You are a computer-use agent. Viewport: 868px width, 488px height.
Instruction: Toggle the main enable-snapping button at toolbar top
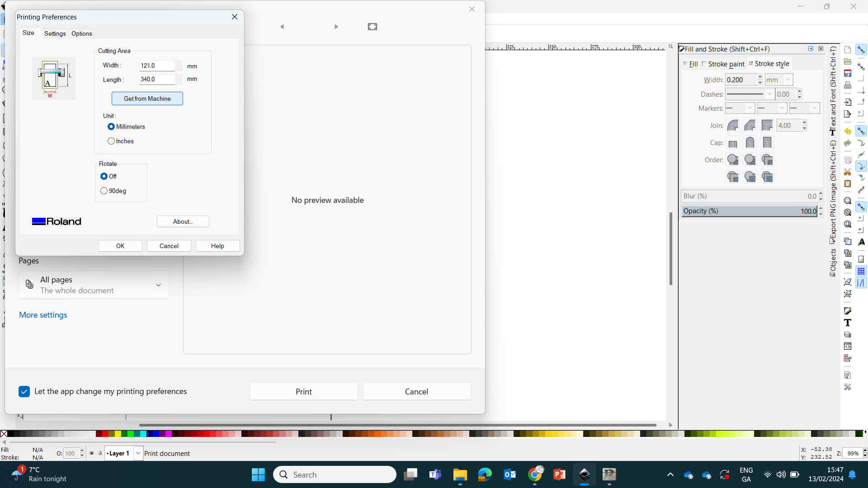(x=861, y=50)
